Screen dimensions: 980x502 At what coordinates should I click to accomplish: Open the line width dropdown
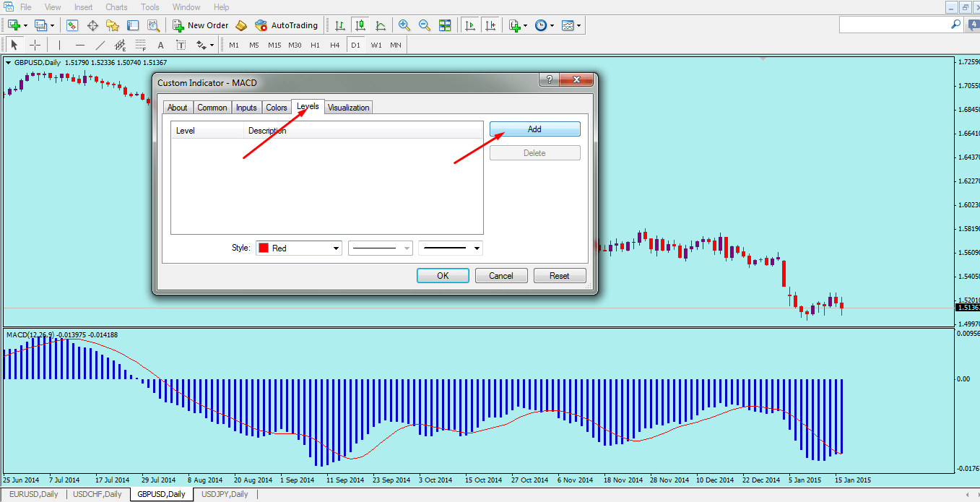pyautogui.click(x=451, y=248)
